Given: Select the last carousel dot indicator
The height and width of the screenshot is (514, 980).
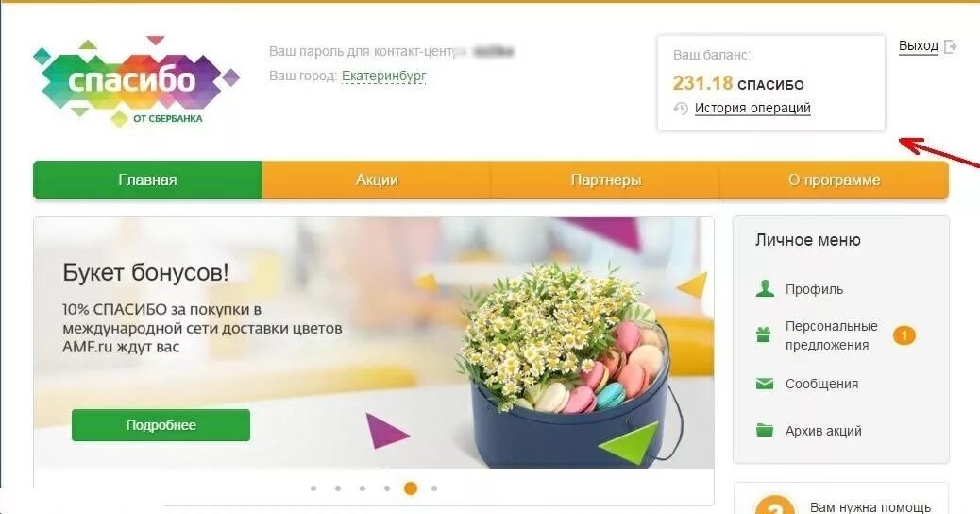Looking at the screenshot, I should [434, 488].
